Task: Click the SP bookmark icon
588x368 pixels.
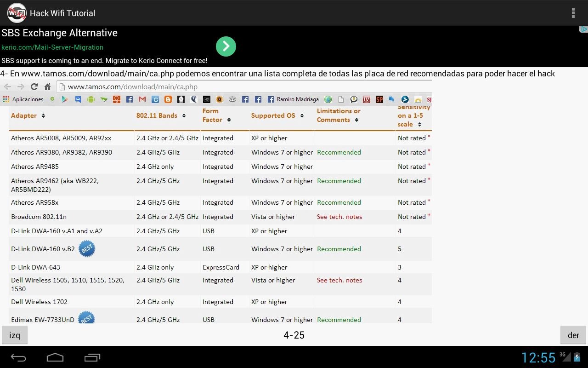Action: pos(379,99)
